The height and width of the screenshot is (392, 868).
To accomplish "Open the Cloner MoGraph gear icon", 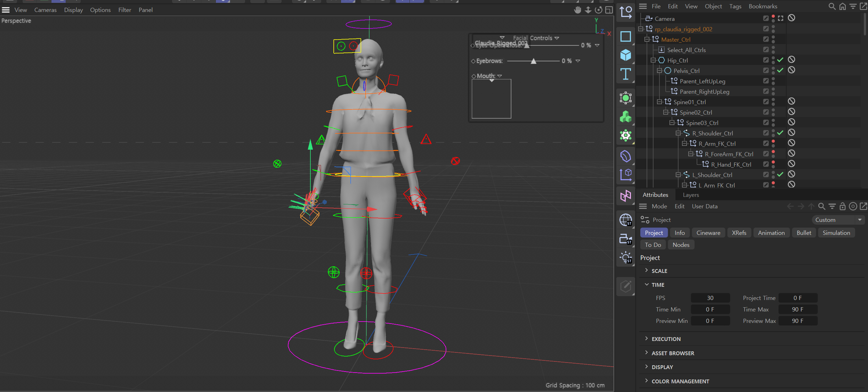I will pyautogui.click(x=626, y=135).
